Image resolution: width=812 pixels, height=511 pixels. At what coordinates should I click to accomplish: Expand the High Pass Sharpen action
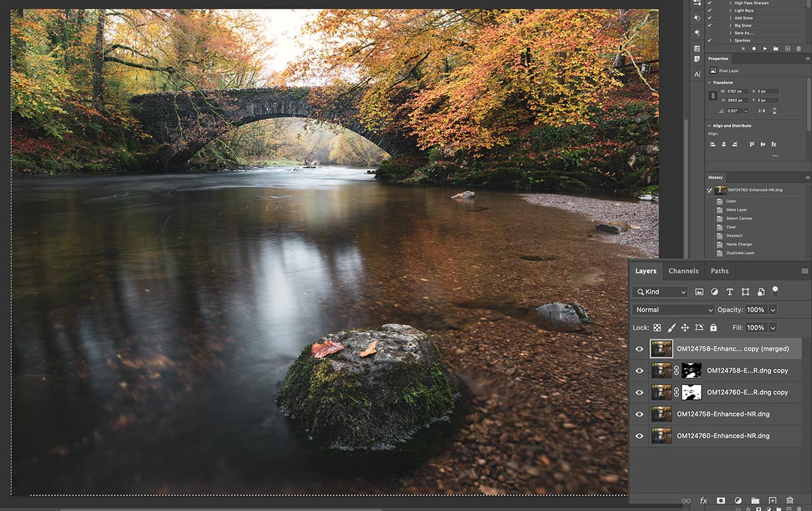coord(731,3)
